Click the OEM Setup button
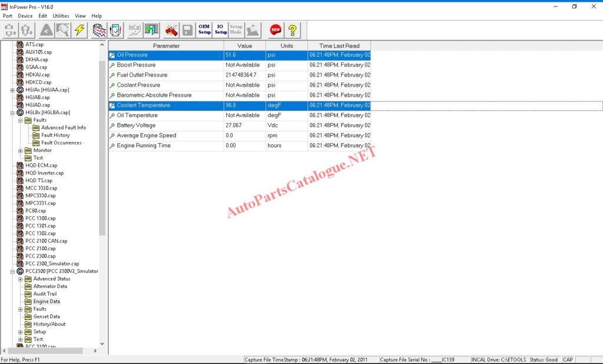 pos(203,29)
